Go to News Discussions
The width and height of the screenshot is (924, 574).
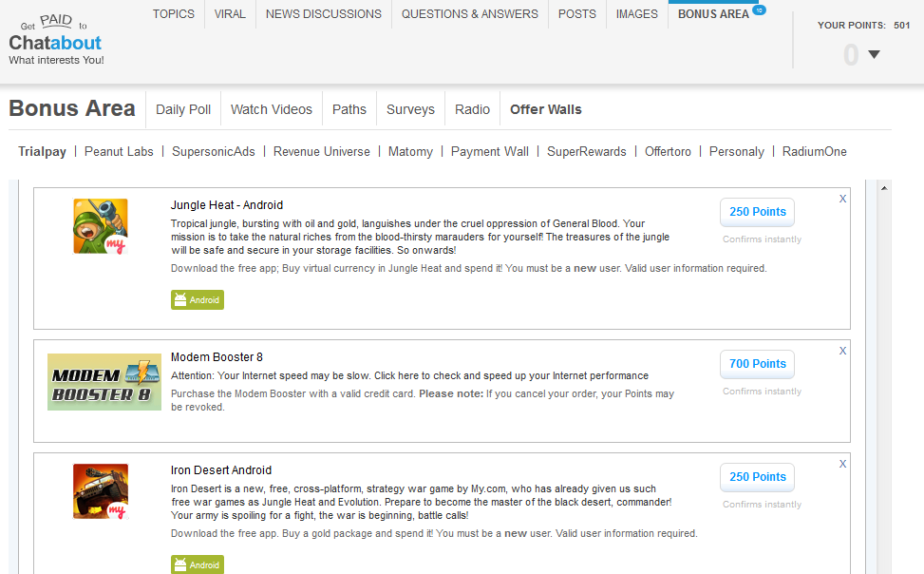(x=324, y=13)
